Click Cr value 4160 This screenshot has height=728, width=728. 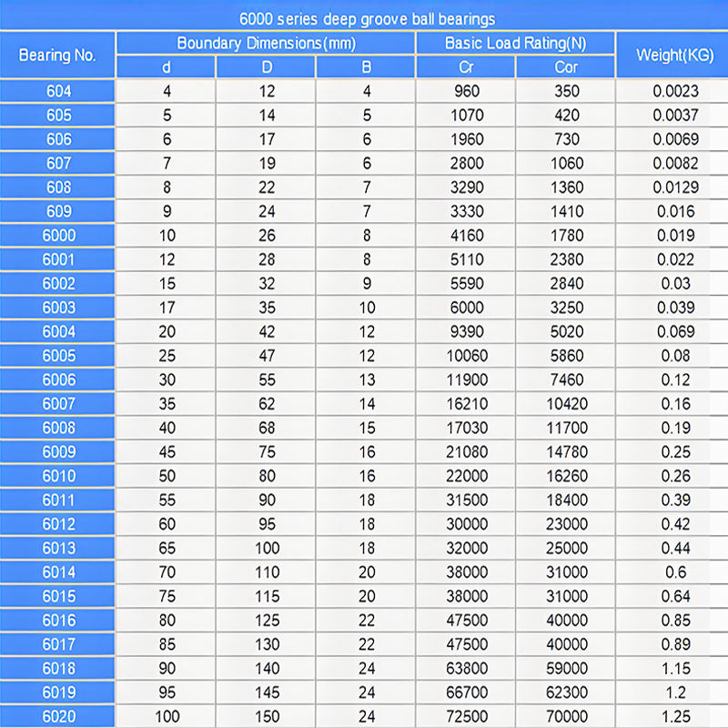tap(467, 236)
